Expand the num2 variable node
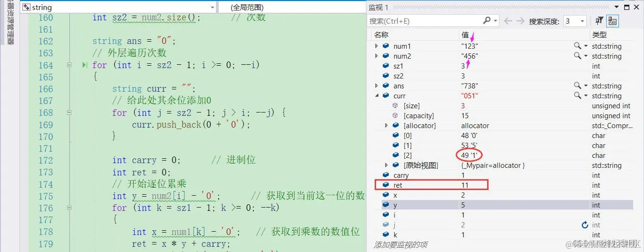This screenshot has width=644, height=252. [x=377, y=56]
